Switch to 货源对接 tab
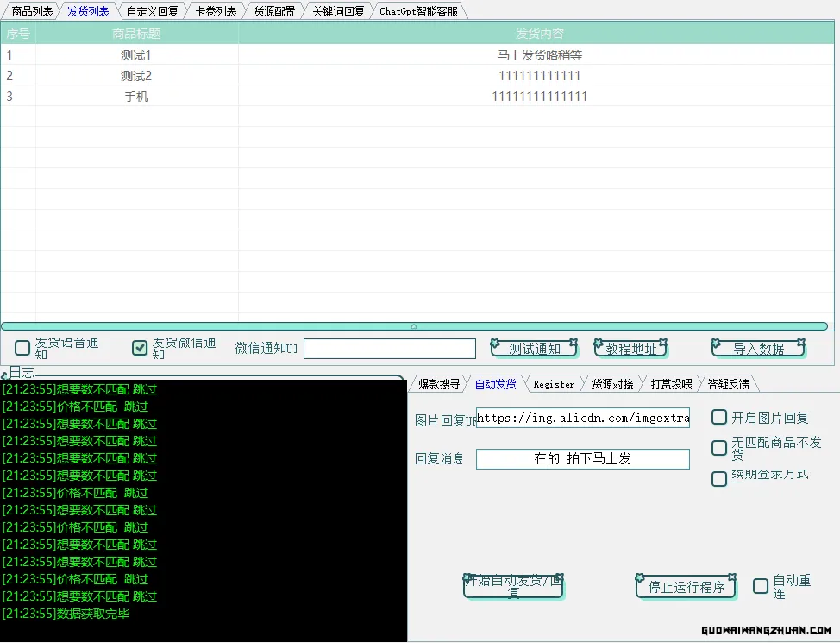This screenshot has width=840, height=643. point(612,384)
